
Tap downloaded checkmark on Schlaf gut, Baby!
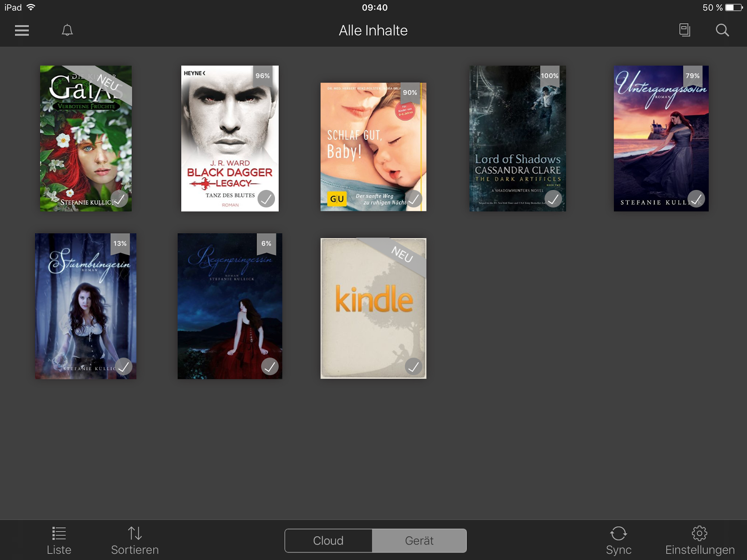[414, 199]
